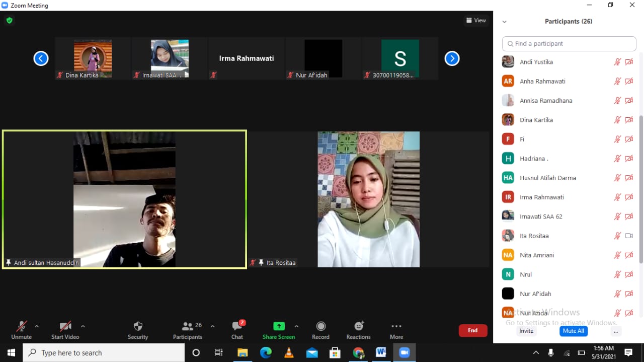Collapse the Participants panel chevron

(x=504, y=21)
